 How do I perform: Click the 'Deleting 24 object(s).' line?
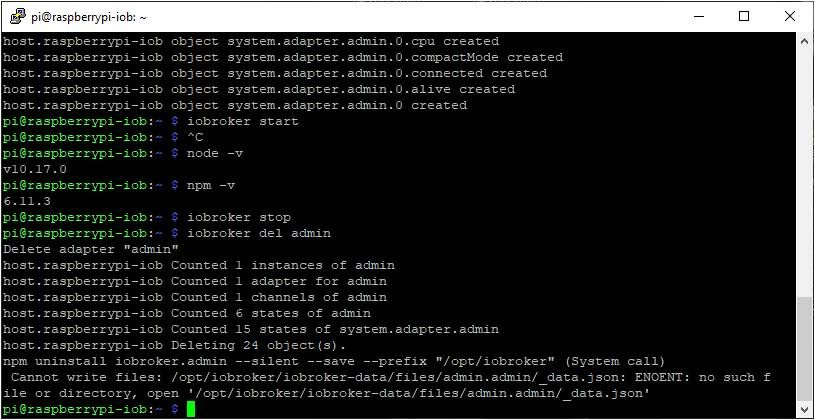click(174, 346)
